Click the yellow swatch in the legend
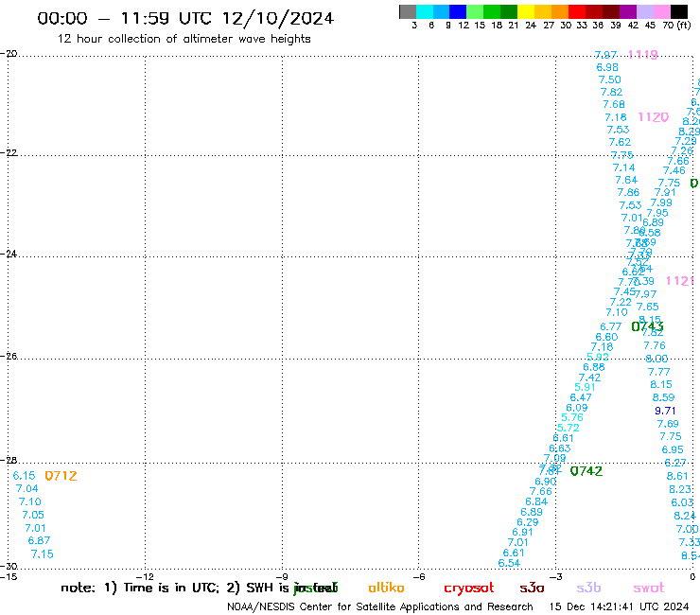Image resolution: width=700 pixels, height=615 pixels. tap(526, 11)
